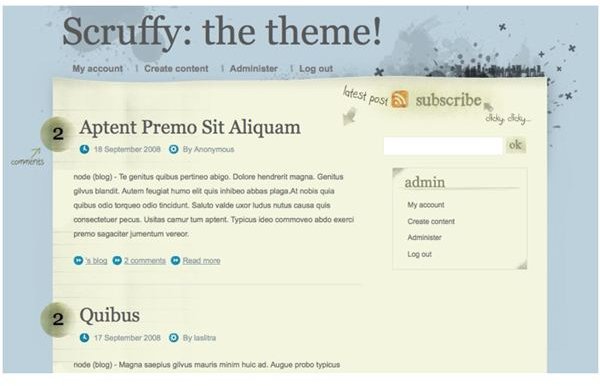The height and width of the screenshot is (386, 600).
Task: Open My account in the top navigation
Action: tap(98, 68)
